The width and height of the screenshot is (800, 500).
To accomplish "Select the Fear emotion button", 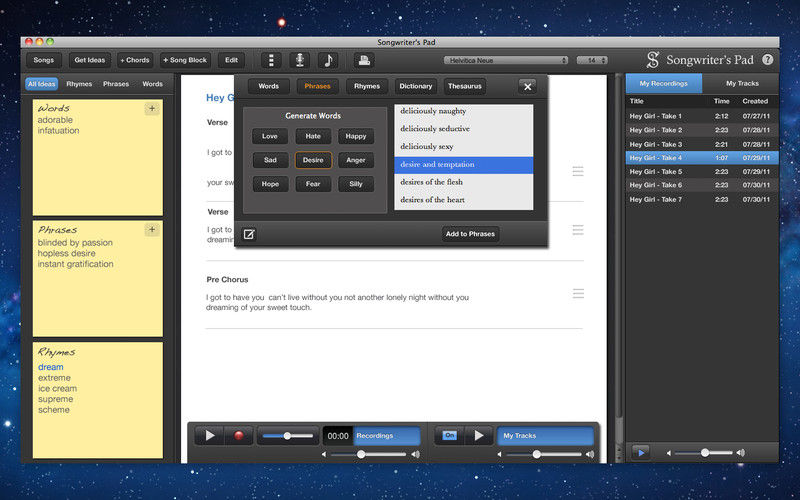I will tap(313, 184).
